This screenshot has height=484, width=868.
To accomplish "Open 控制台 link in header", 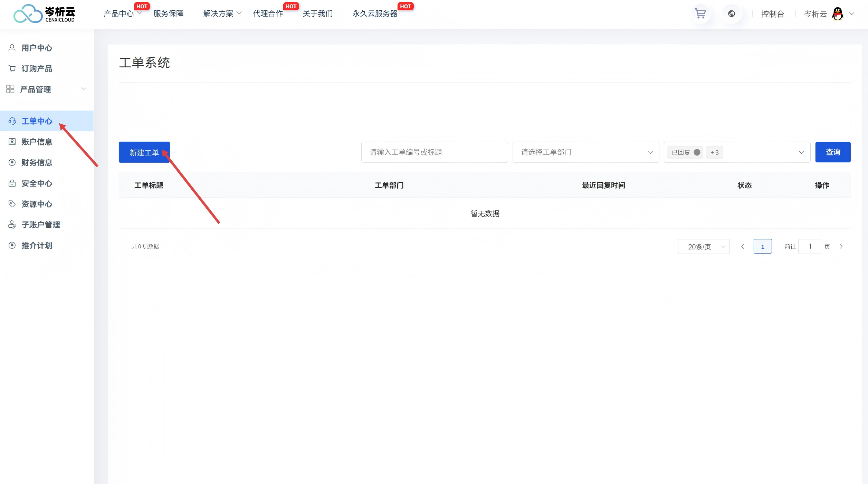I will point(772,14).
